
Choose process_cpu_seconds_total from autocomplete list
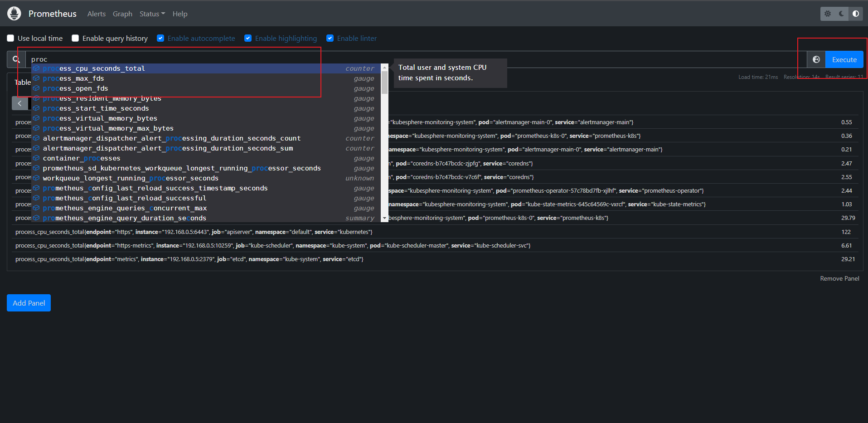click(94, 68)
